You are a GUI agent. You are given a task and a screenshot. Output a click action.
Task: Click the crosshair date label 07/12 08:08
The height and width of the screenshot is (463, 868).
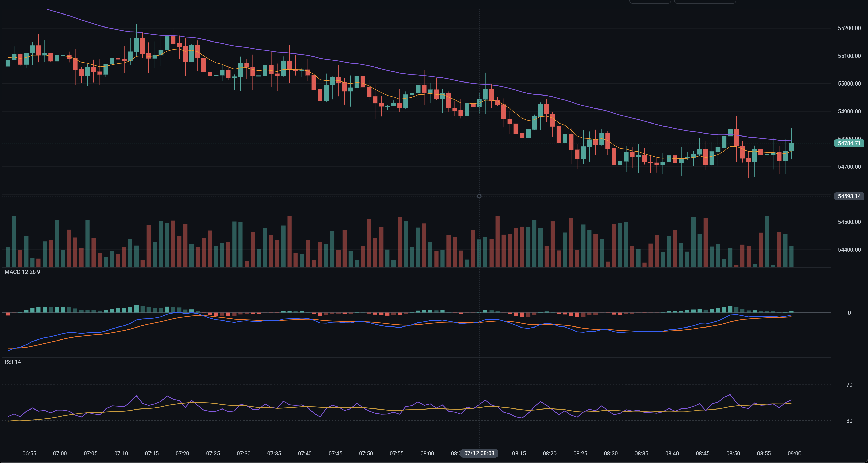(479, 453)
